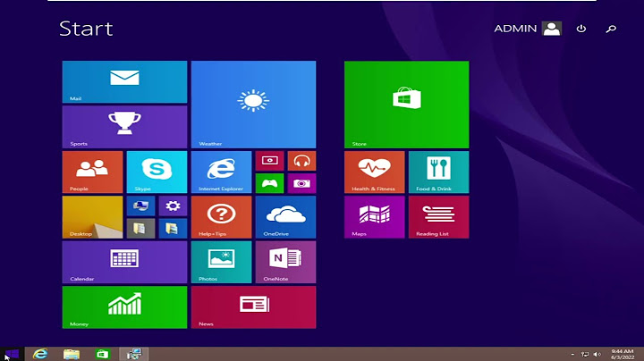Open the small green Games controller tile
Screen dimensions: 644x361
pos(269,183)
